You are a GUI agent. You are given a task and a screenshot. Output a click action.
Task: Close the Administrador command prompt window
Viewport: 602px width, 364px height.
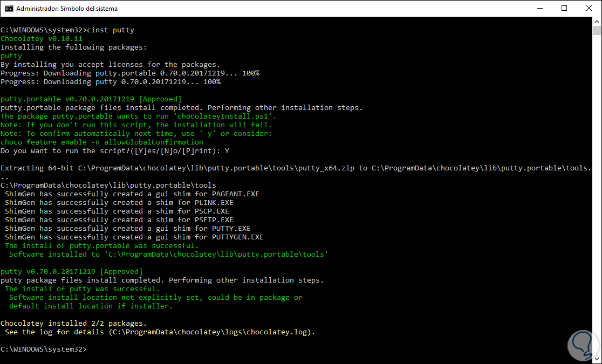click(590, 9)
